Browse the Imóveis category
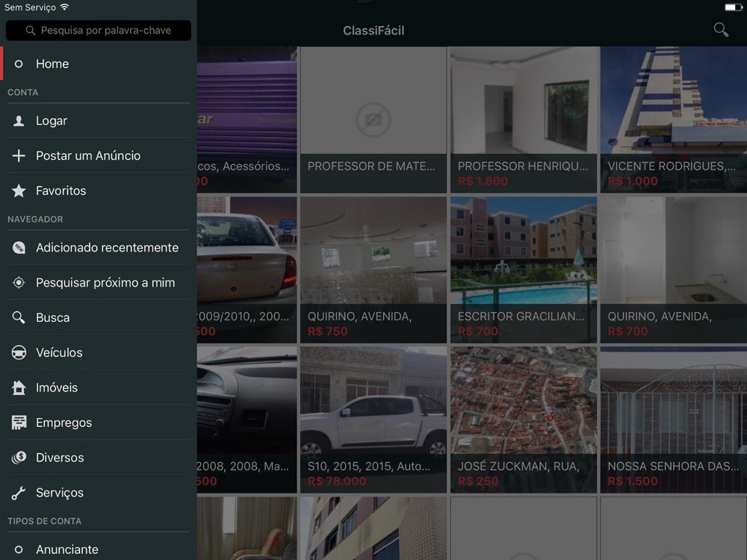Viewport: 747px width, 560px height. (x=98, y=388)
